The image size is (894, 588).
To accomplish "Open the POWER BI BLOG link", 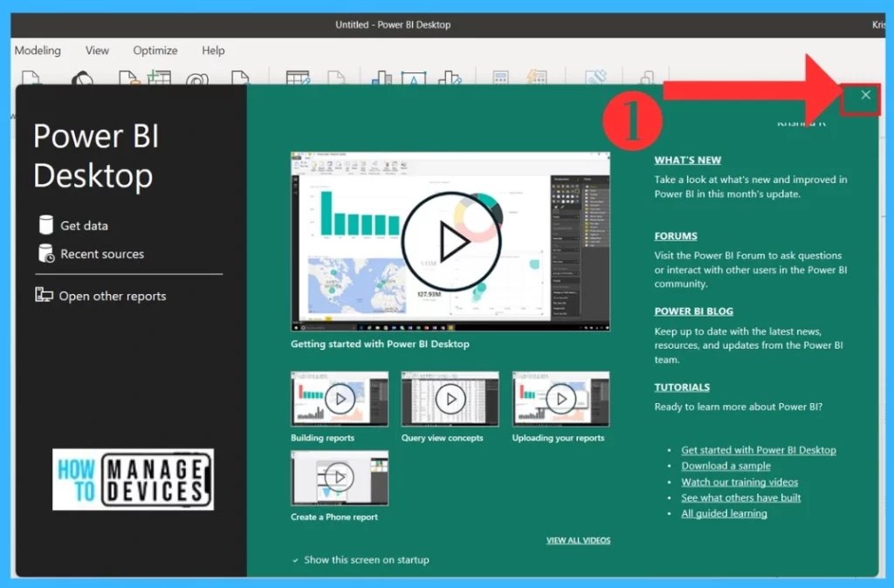I will click(x=694, y=311).
